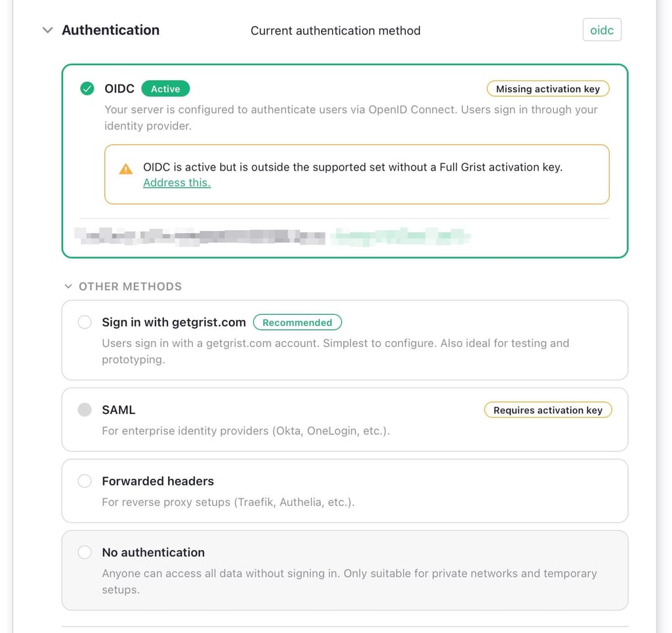Click the Missing activation key badge
Viewport: 672px width, 633px height.
click(548, 89)
